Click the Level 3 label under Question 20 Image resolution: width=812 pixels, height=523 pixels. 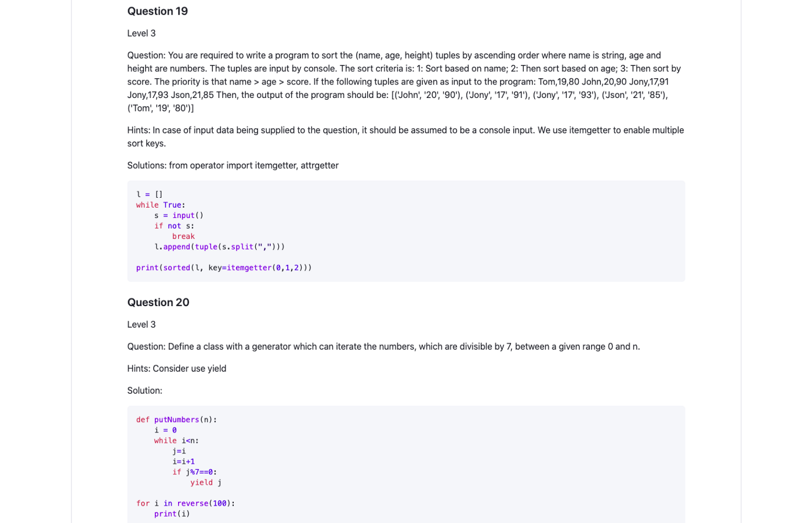coord(142,324)
